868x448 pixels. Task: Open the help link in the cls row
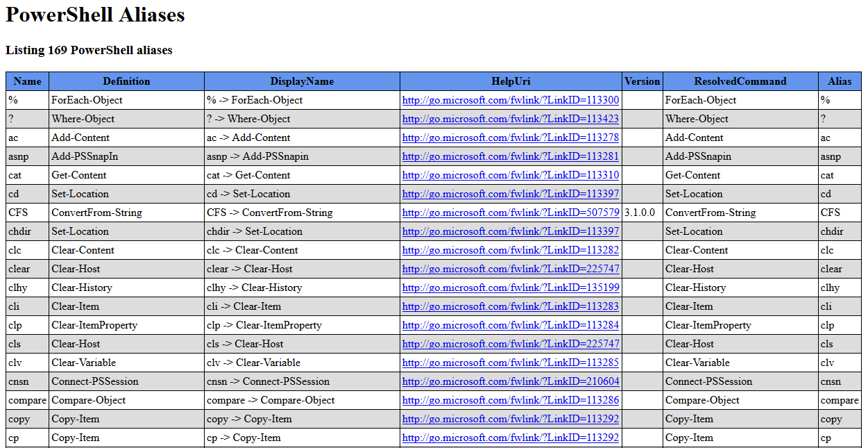[x=511, y=344]
